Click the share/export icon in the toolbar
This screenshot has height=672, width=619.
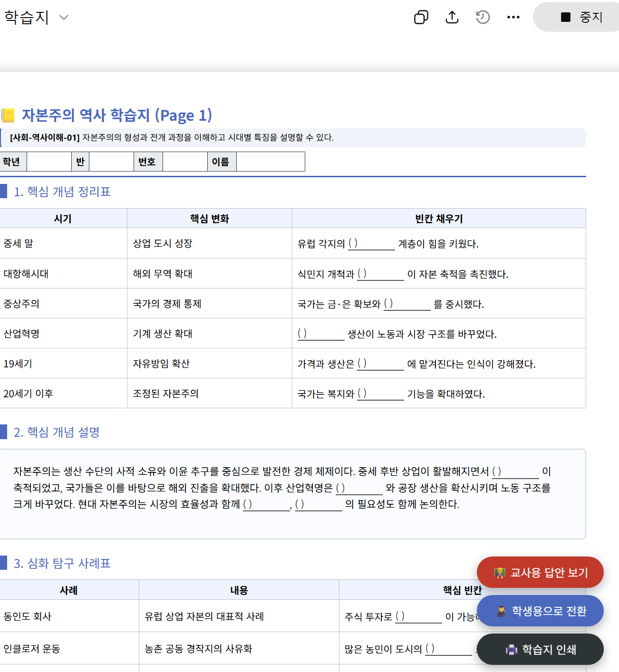click(x=452, y=17)
